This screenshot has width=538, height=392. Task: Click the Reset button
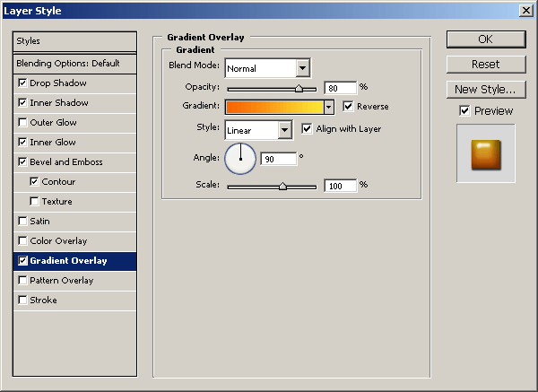click(486, 65)
